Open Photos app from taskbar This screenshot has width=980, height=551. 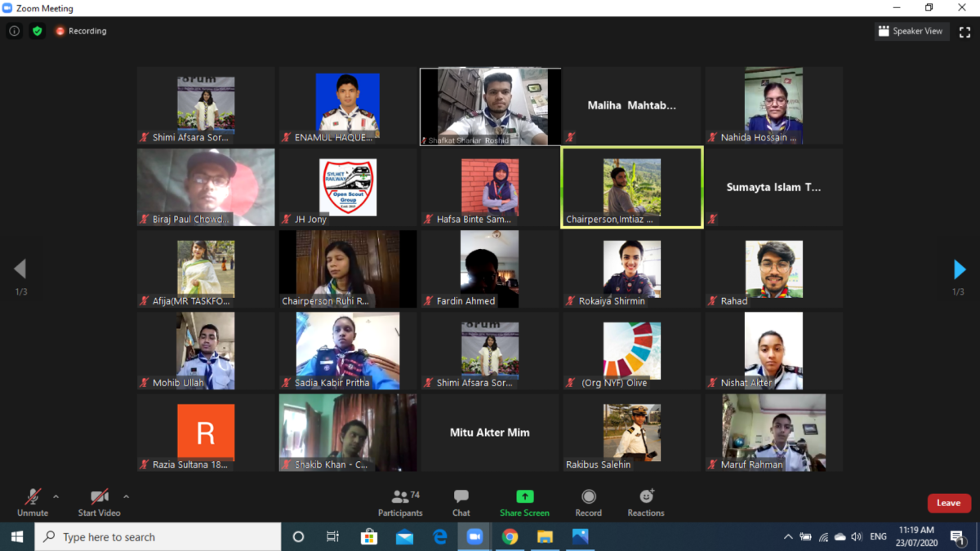(580, 536)
